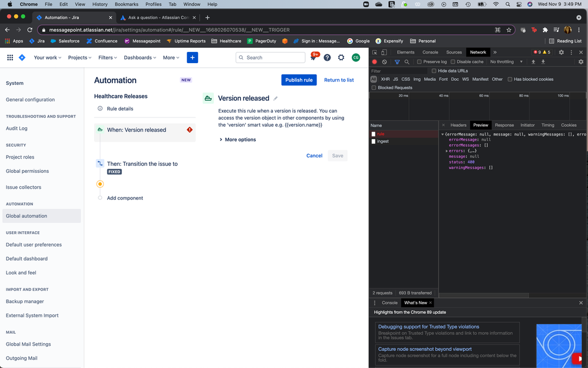
Task: Click Return to list link
Action: point(339,80)
